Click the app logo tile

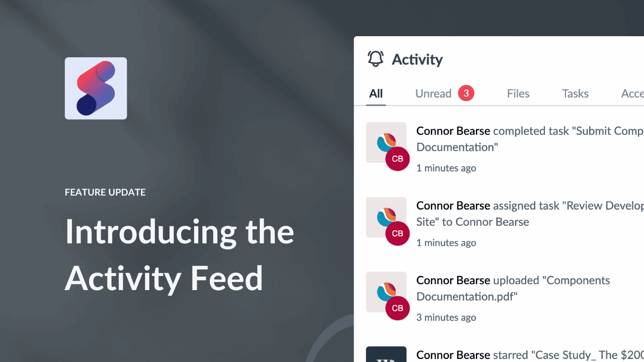tap(96, 88)
